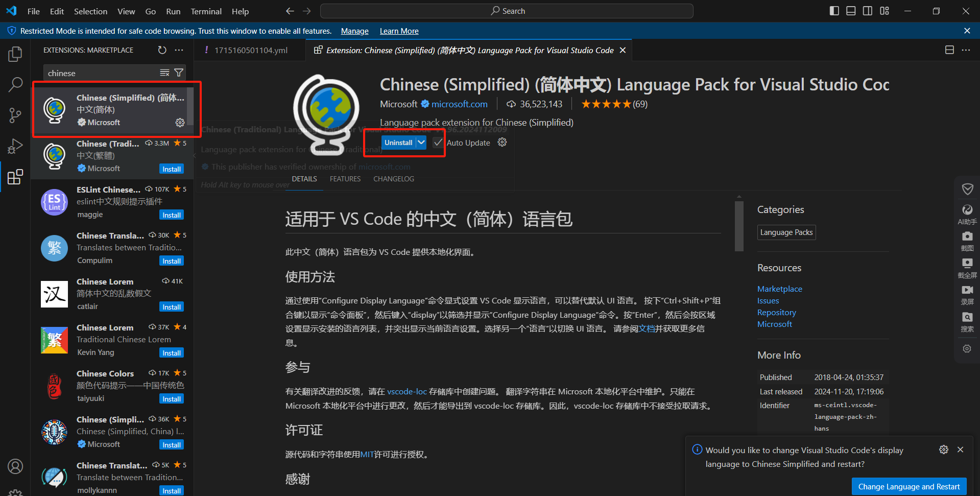Dismiss the change language notification
Image resolution: width=980 pixels, height=496 pixels.
960,450
